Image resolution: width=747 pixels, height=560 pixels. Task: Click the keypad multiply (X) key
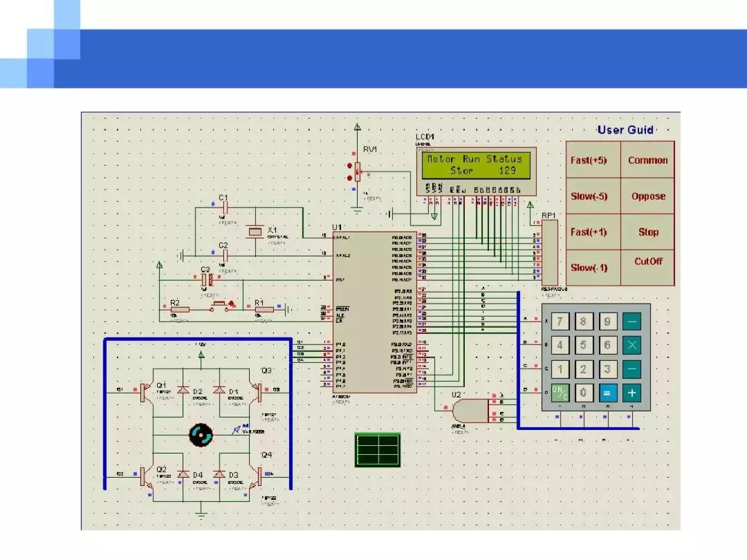click(x=631, y=345)
